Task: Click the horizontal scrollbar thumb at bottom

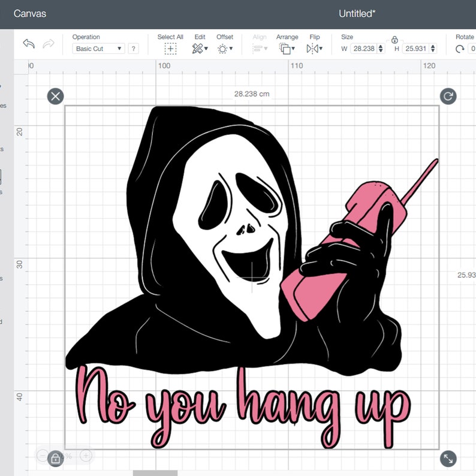Action: tap(155, 473)
